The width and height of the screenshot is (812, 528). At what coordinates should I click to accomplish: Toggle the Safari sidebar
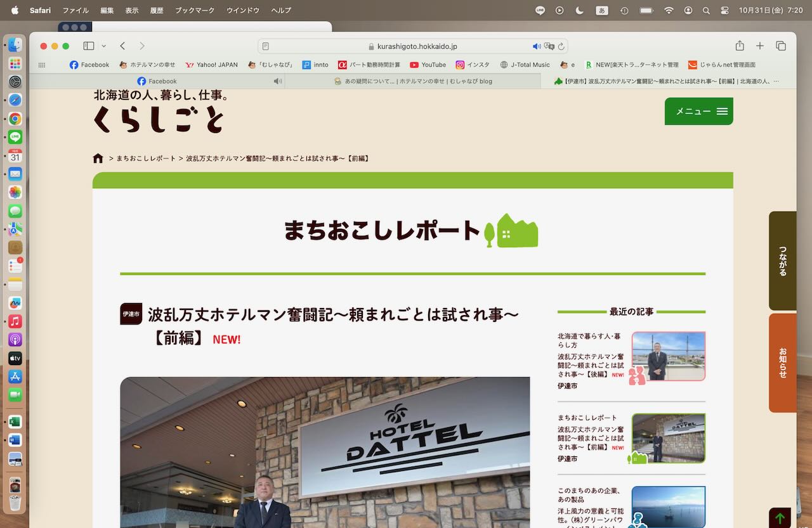[x=88, y=46]
